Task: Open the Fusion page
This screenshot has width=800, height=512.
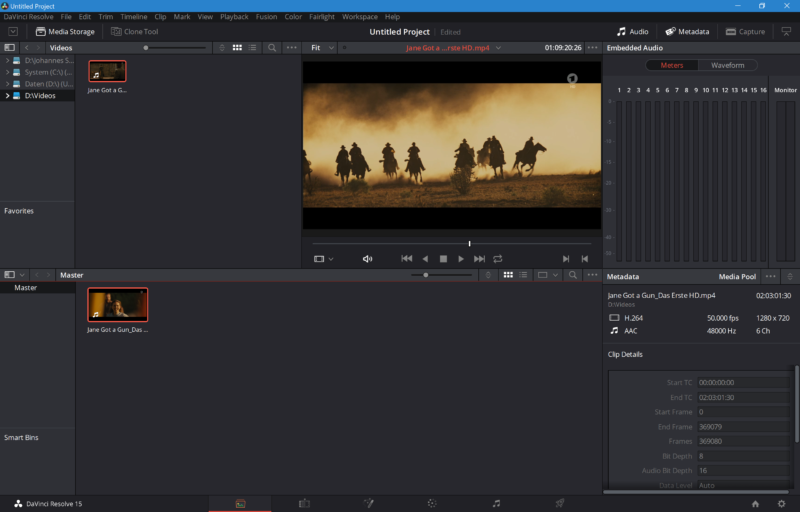Action: tap(368, 503)
